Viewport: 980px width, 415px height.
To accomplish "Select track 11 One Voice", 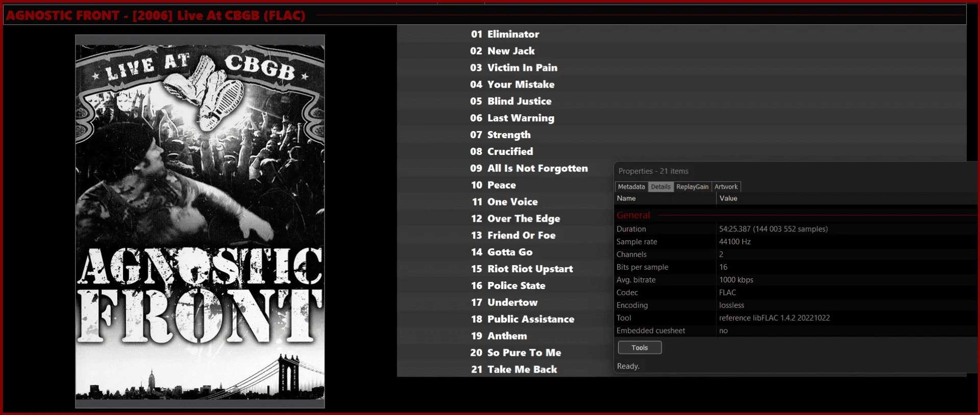I will click(x=504, y=202).
